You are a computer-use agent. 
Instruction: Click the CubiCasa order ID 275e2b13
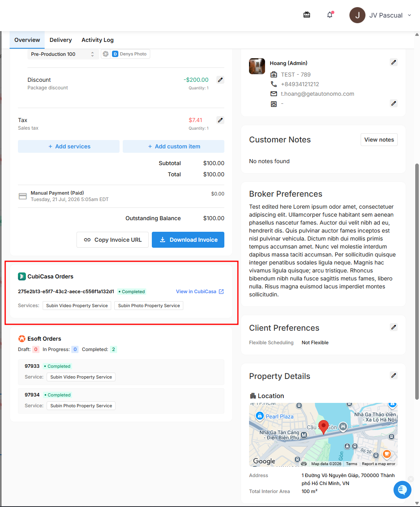(66, 292)
